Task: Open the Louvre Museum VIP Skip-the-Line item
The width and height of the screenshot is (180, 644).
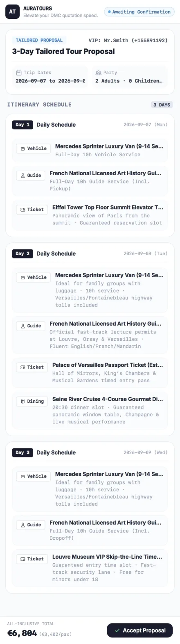Action: coord(90,568)
